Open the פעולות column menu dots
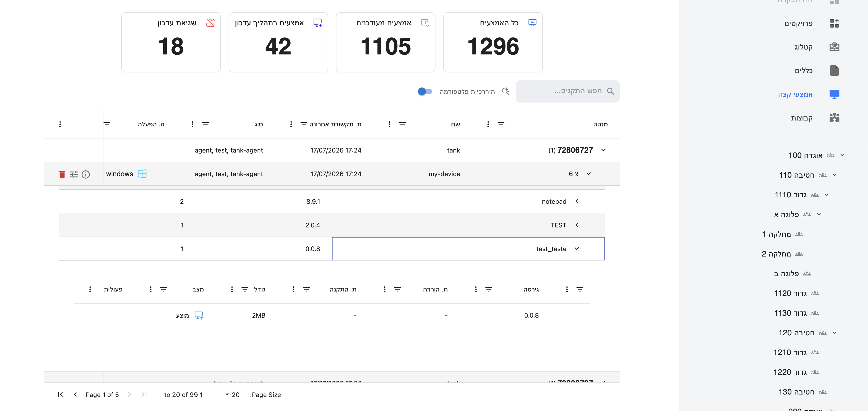Screen dimensions: 868x411 90,289
